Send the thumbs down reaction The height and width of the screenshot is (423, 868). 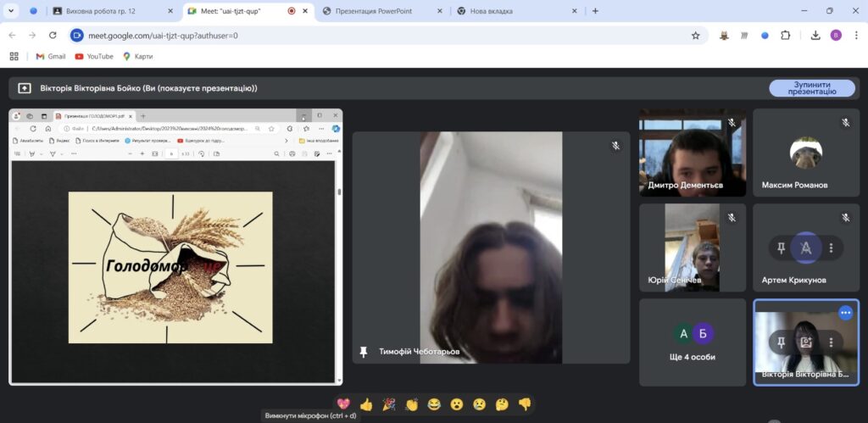click(x=525, y=404)
